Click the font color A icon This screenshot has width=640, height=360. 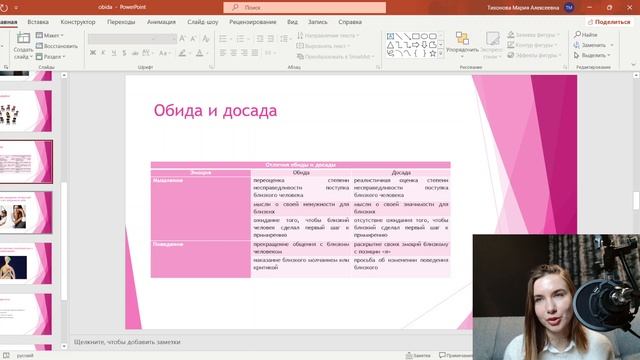point(200,53)
